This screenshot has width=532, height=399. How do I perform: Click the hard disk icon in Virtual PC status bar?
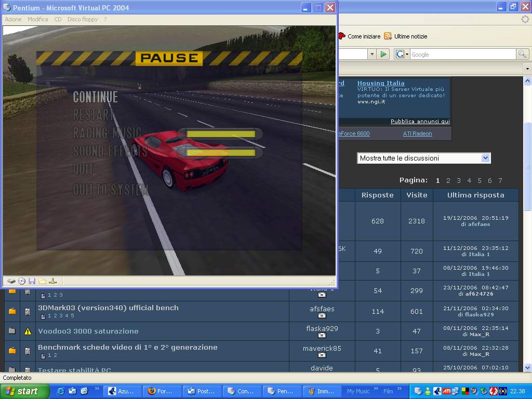[x=11, y=281]
